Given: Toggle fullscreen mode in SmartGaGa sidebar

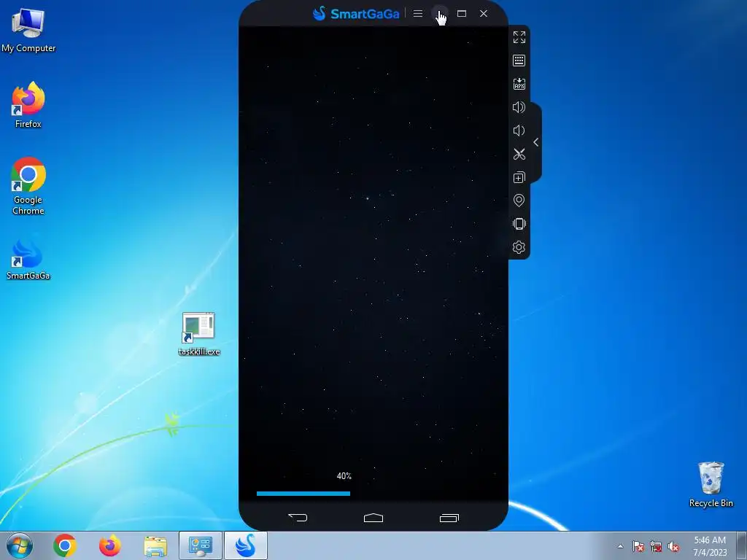Looking at the screenshot, I should (x=519, y=37).
